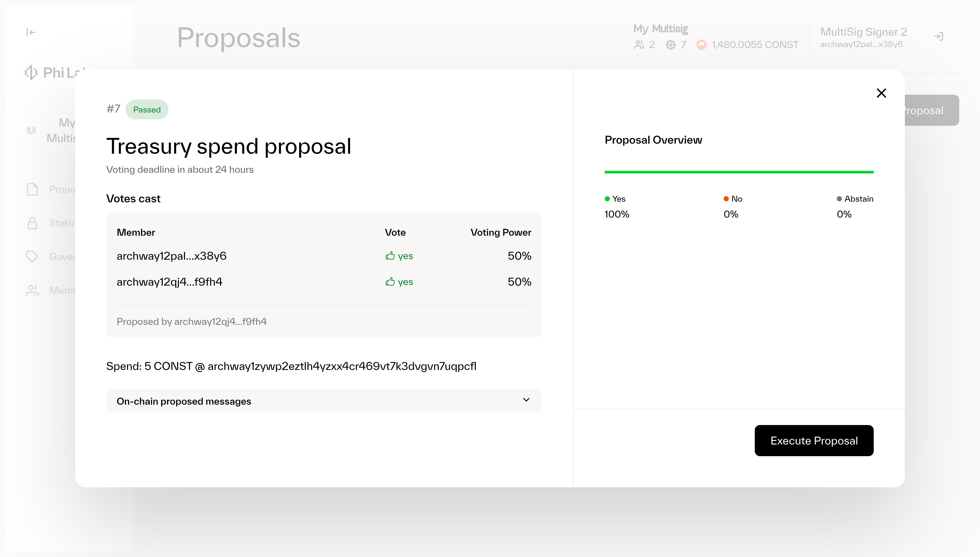Collapse the sidebar with arrow icon
This screenshot has width=980, height=557.
pos(31,32)
